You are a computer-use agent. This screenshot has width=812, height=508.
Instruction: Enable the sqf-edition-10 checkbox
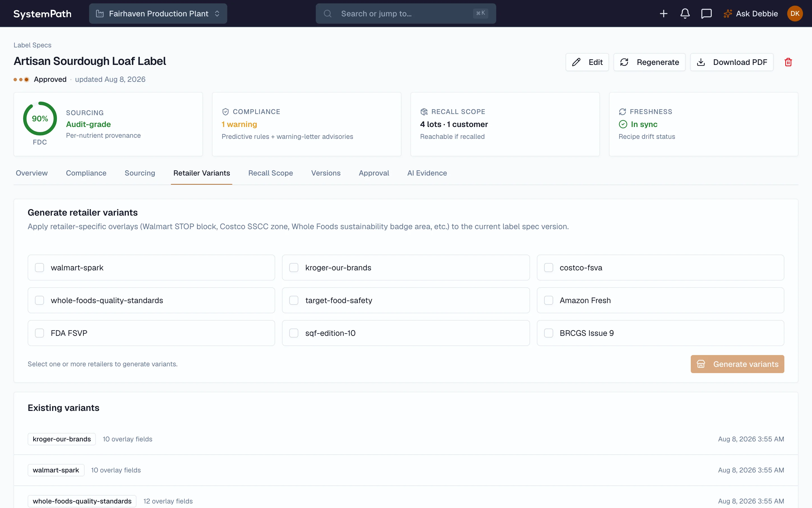pos(294,333)
